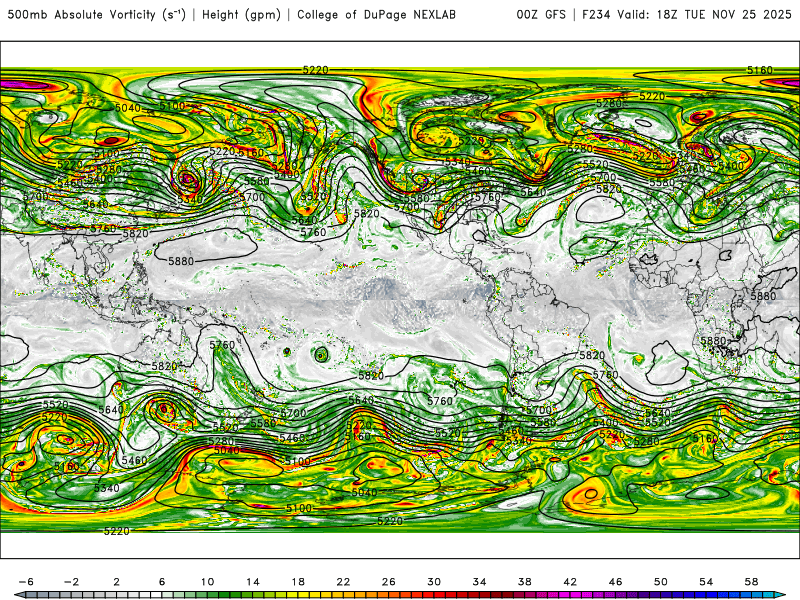This screenshot has width=800, height=600.
Task: Select the "50" label on the color scale
Action: (661, 582)
